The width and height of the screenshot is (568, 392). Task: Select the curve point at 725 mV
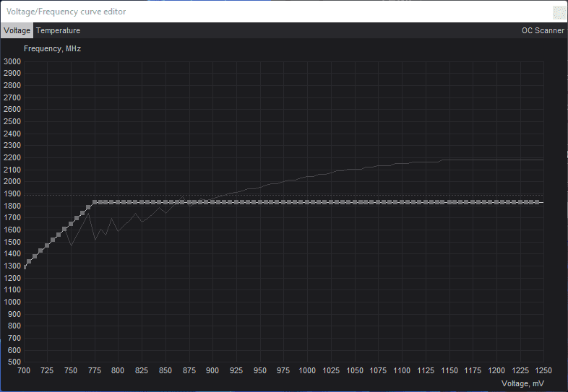point(47,245)
